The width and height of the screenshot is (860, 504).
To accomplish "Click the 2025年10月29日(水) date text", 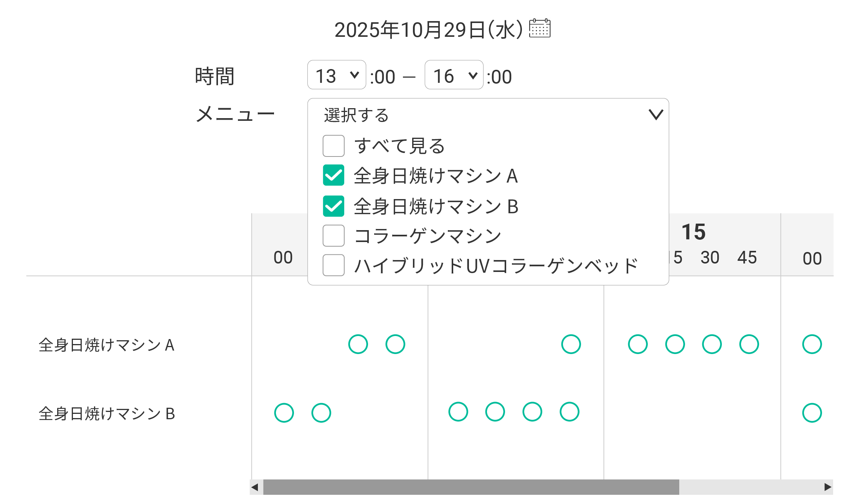I will tap(428, 30).
